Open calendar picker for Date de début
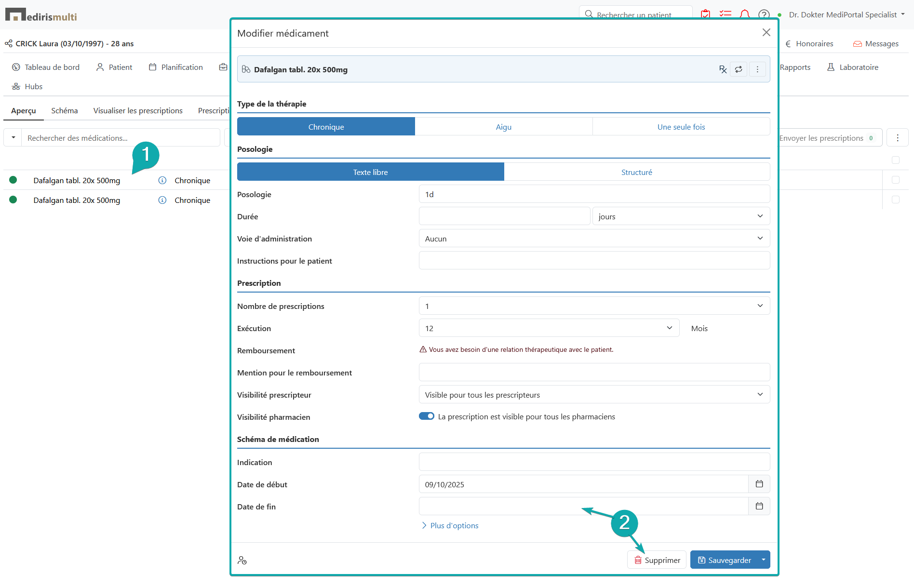The image size is (914, 588). [x=759, y=484]
